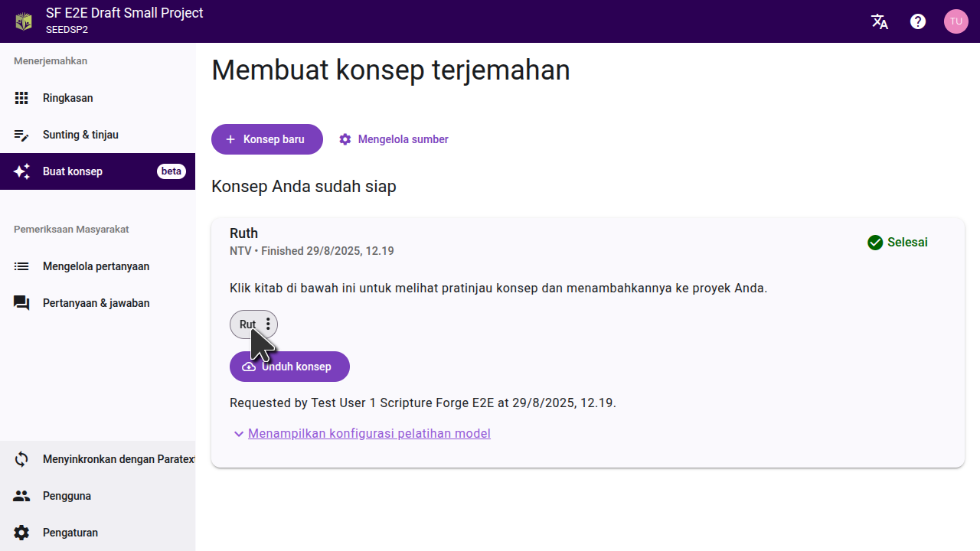Expand Menampilkan konfigurasi pelatihan model

tap(369, 433)
